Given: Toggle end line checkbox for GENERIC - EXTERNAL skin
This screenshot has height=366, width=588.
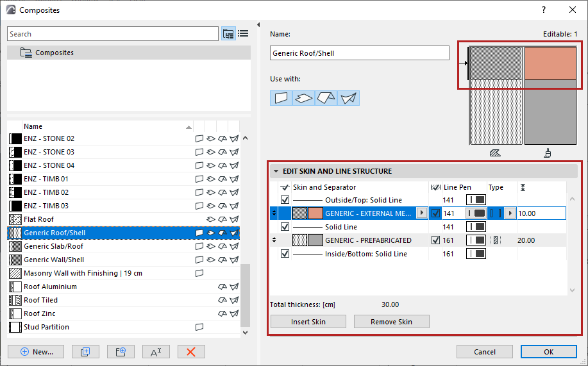Looking at the screenshot, I should point(435,213).
